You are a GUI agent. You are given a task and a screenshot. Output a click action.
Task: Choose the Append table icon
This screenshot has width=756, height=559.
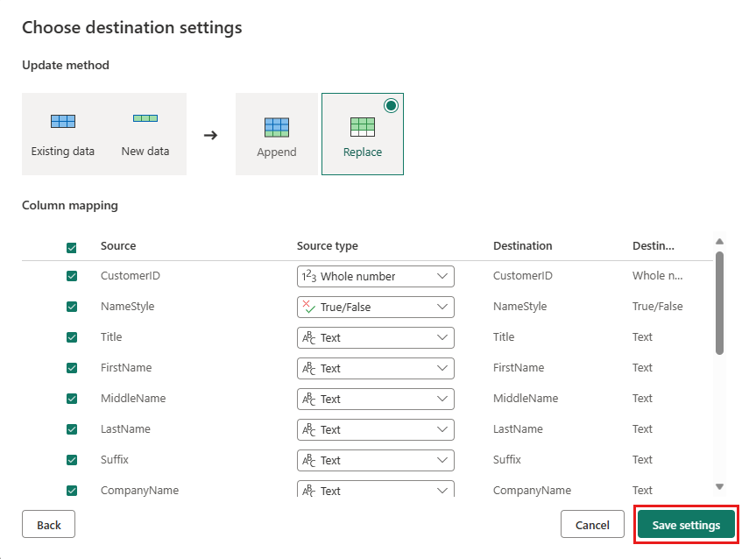277,128
